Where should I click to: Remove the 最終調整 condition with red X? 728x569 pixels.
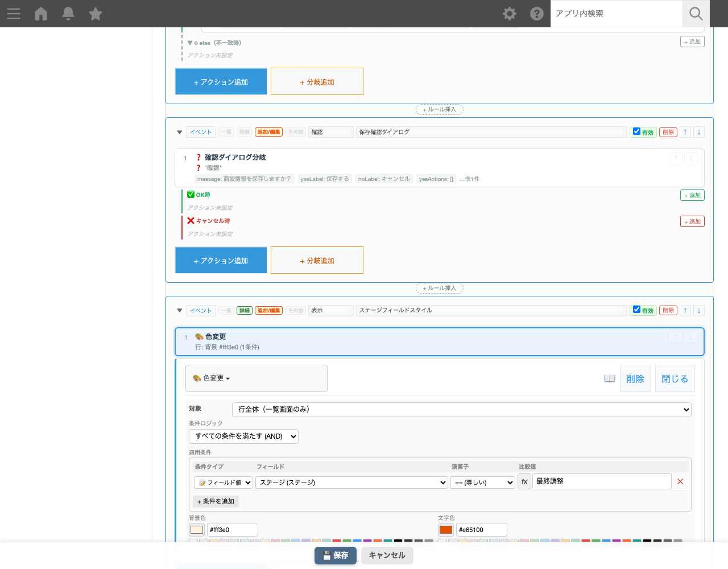pos(680,481)
